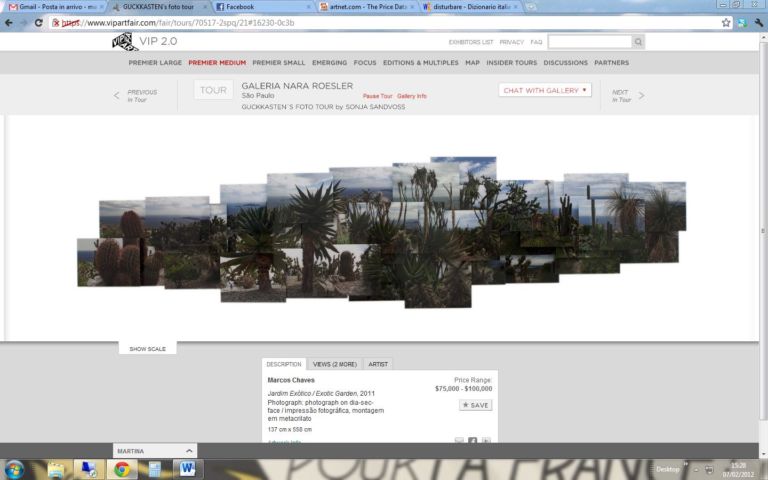Go back using the browser back arrow
768x480 pixels.
[9, 23]
